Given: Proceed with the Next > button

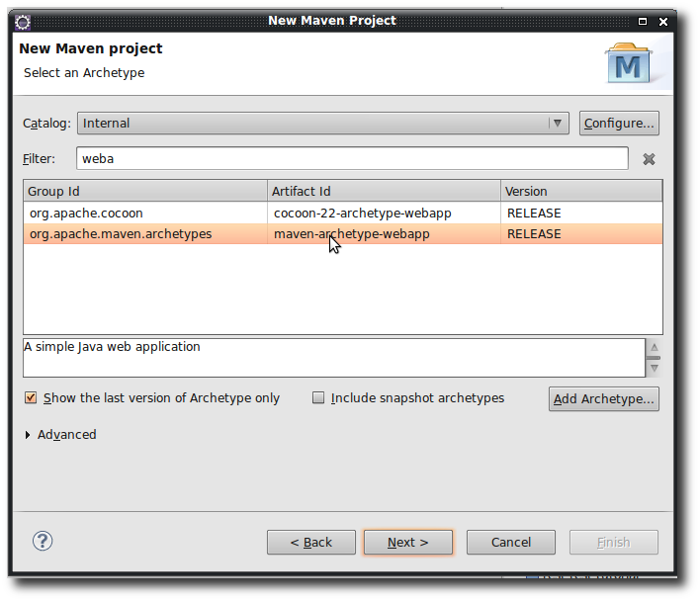Looking at the screenshot, I should [408, 542].
